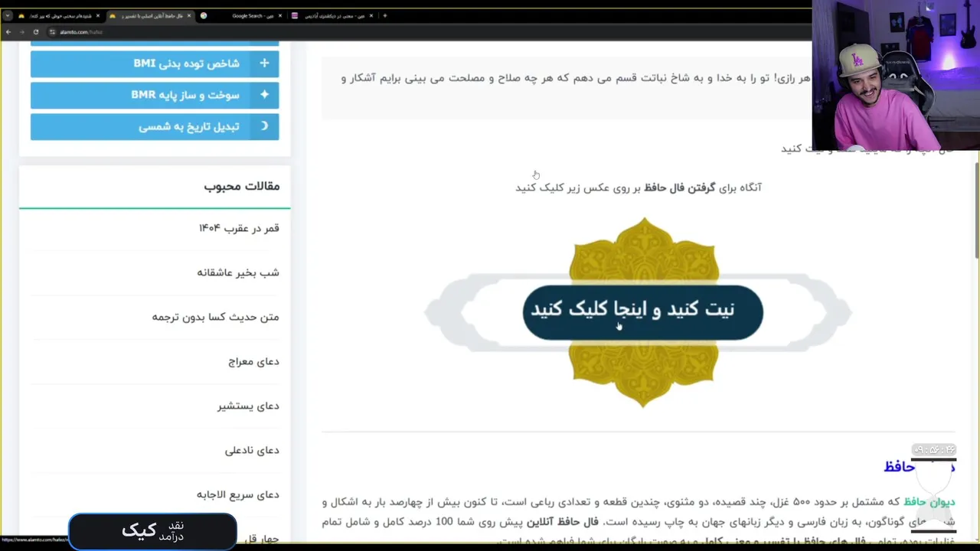Click the browser back arrow
The height and width of the screenshot is (551, 980).
[x=8, y=32]
